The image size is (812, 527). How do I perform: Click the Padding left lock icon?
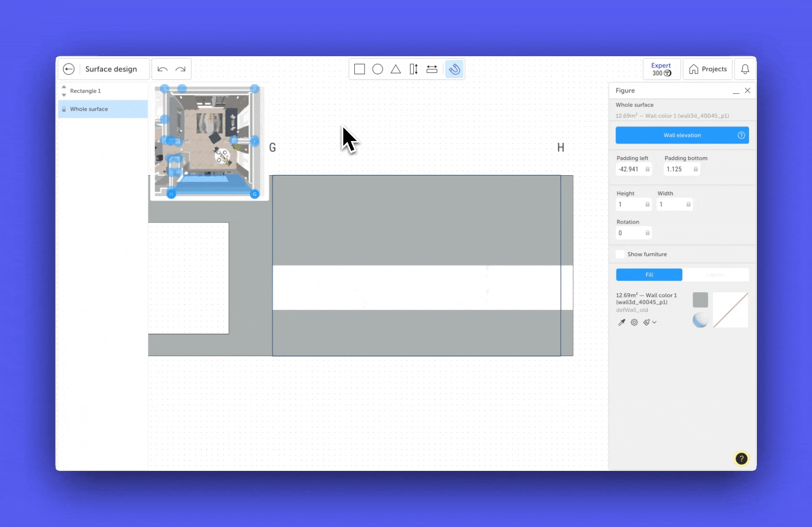pyautogui.click(x=648, y=169)
